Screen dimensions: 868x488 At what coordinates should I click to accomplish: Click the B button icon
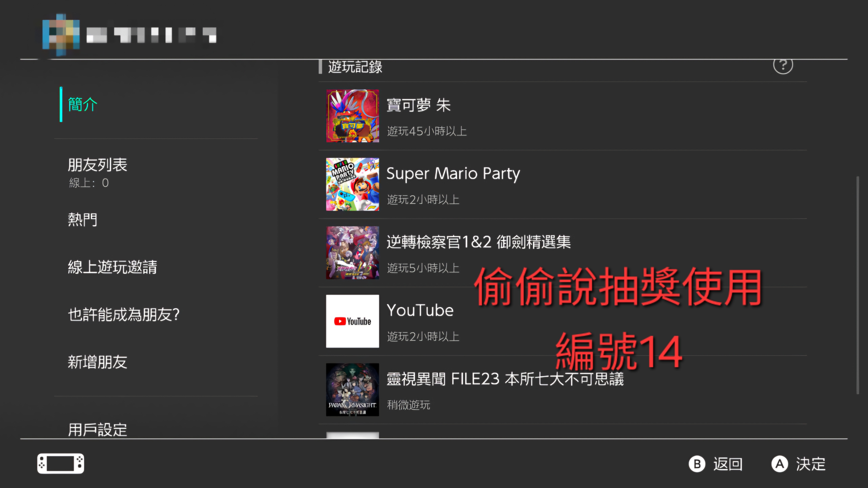point(697,464)
